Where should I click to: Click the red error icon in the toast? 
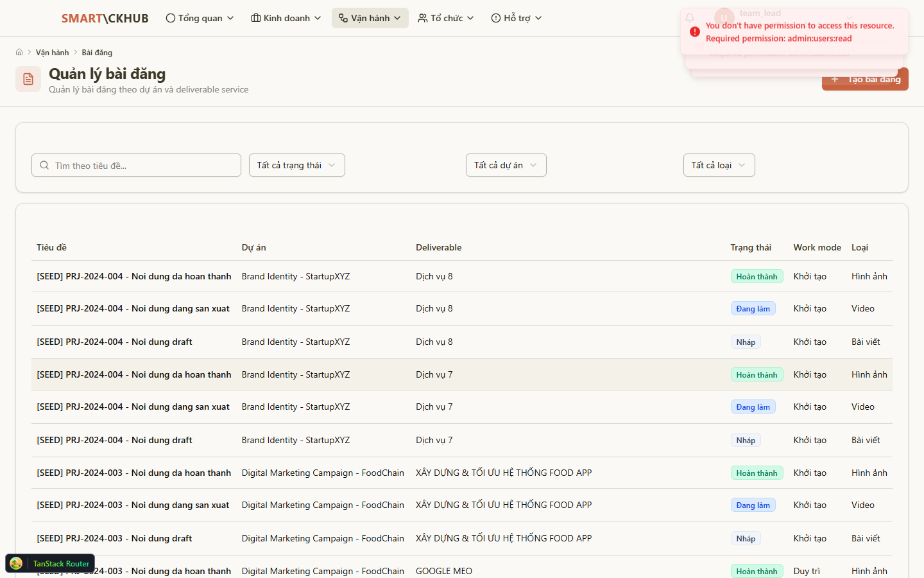click(695, 31)
